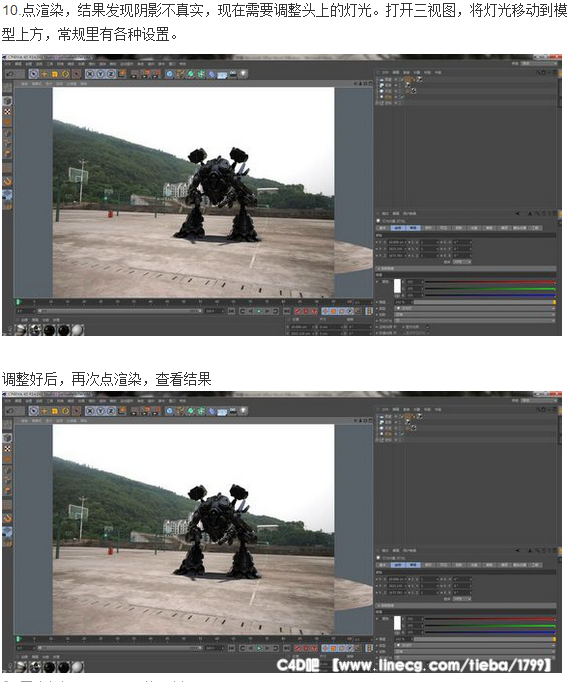Click Render View icon in second screenshot

134,411
